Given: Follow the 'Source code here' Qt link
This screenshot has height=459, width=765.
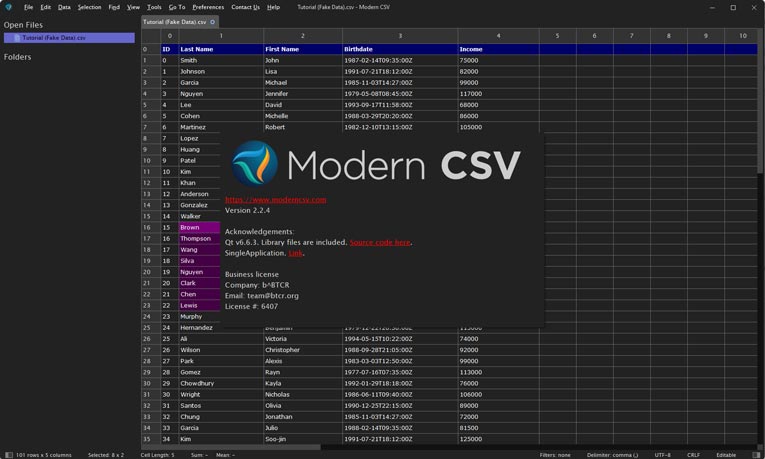Looking at the screenshot, I should pyautogui.click(x=380, y=242).
